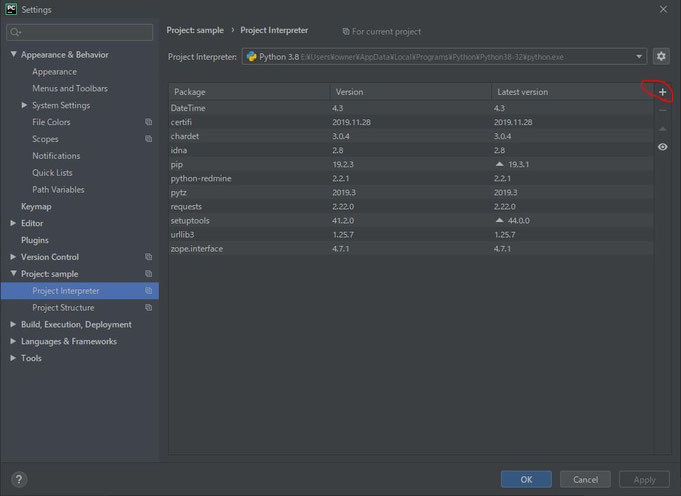Select Project Structure page

coord(63,308)
